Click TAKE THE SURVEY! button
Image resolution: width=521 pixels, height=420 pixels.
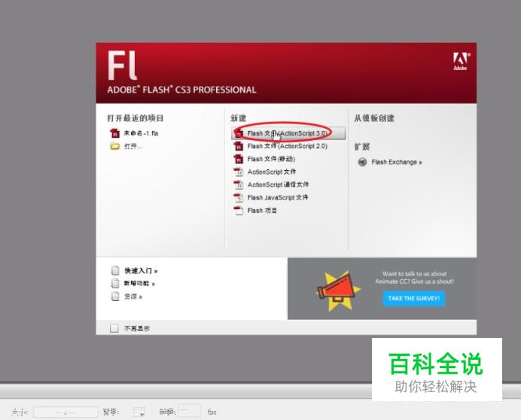coord(413,298)
